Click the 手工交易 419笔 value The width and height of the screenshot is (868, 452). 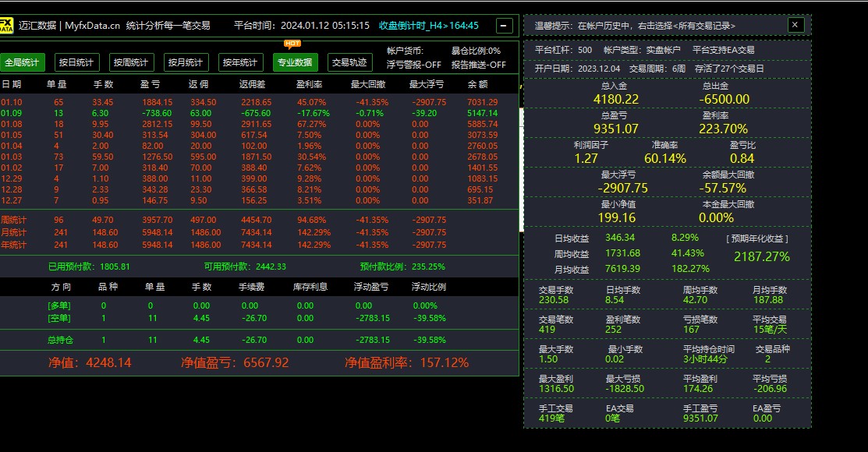pyautogui.click(x=551, y=418)
